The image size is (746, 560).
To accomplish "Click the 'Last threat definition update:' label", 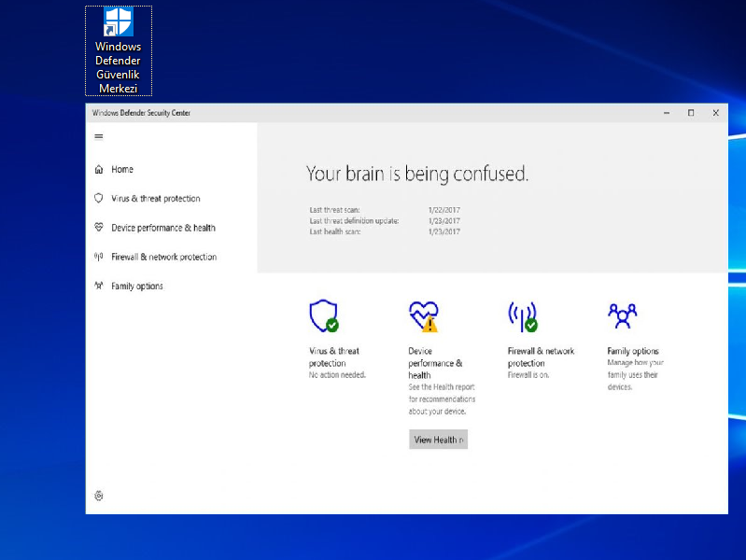I will pos(354,221).
